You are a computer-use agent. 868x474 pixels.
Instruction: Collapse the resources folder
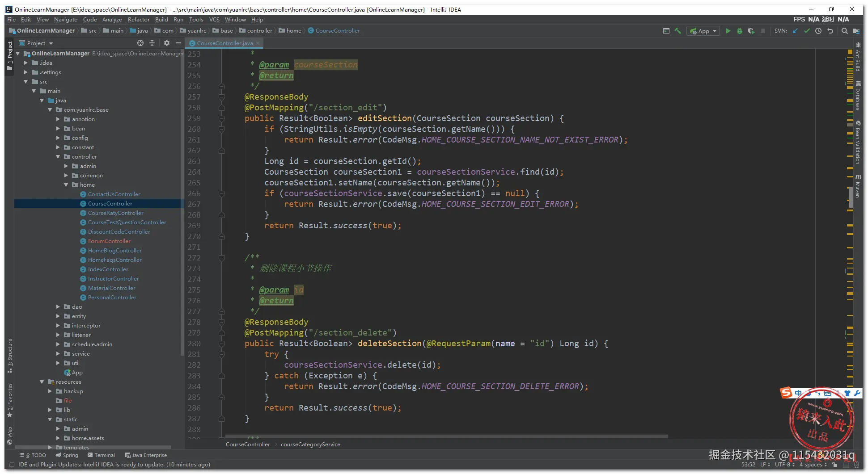click(42, 382)
